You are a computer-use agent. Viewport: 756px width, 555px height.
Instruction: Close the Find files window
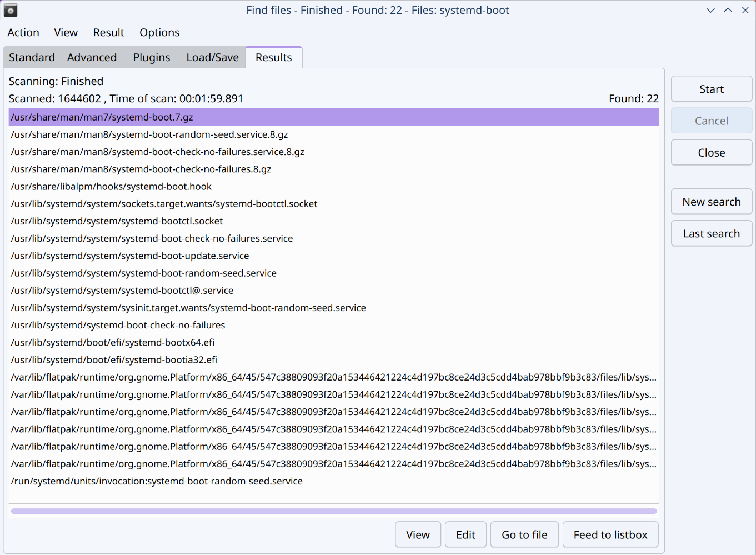click(745, 10)
